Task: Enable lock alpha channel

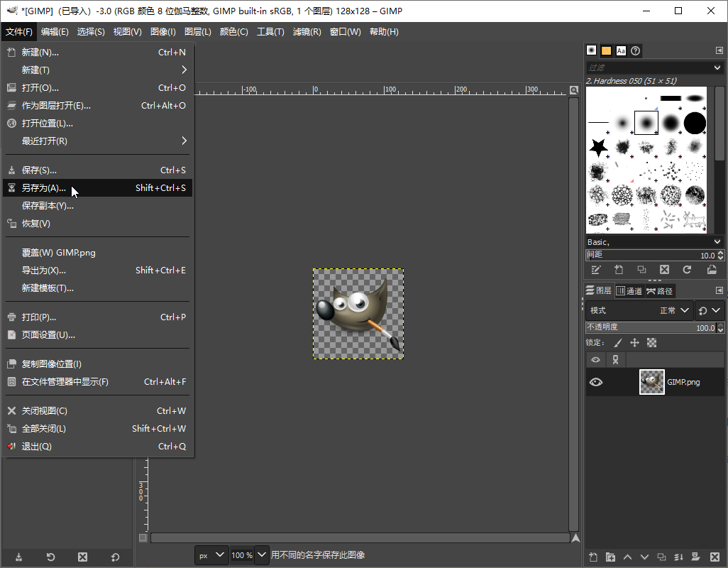Action: coord(650,342)
